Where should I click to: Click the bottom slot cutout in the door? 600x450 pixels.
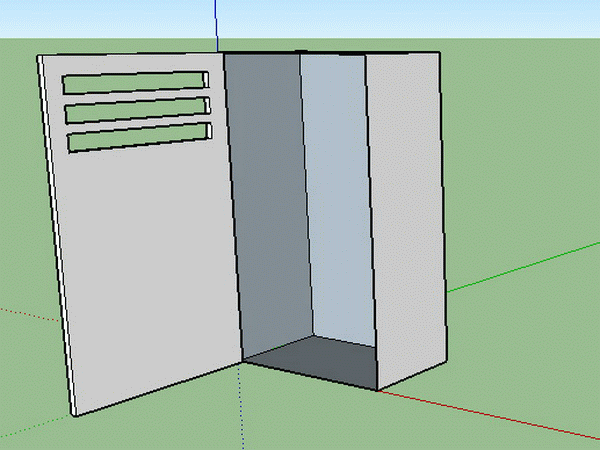click(x=140, y=137)
